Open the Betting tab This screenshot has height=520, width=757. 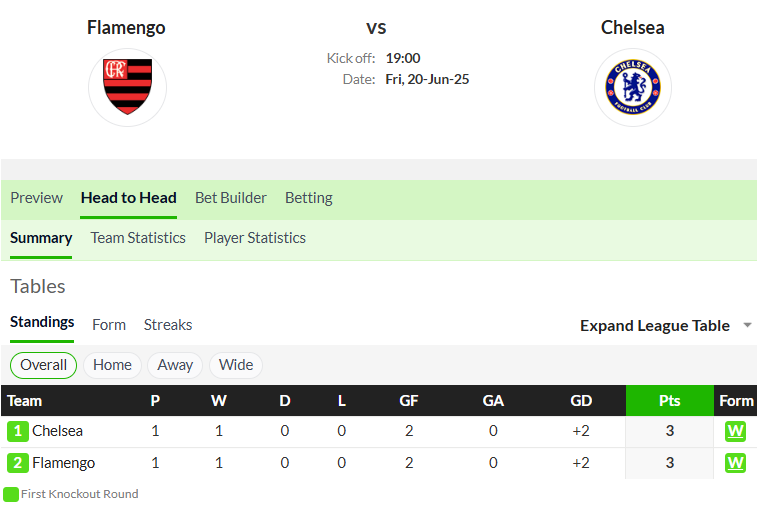tap(308, 198)
